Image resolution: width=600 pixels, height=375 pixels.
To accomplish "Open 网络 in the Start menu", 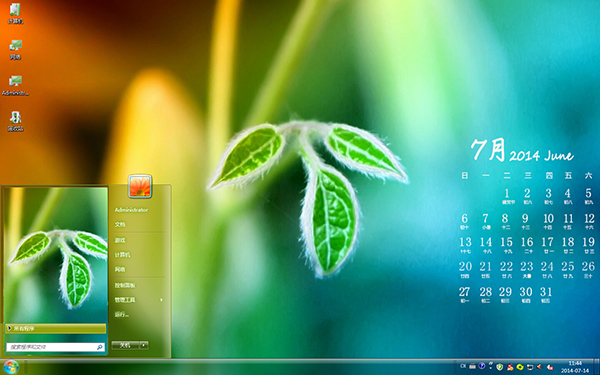I will pyautogui.click(x=120, y=270).
